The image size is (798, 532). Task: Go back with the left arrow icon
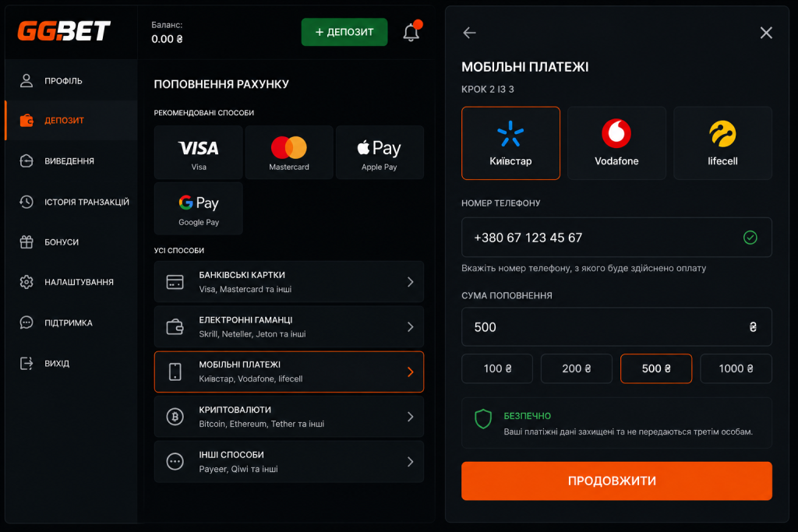tap(469, 33)
